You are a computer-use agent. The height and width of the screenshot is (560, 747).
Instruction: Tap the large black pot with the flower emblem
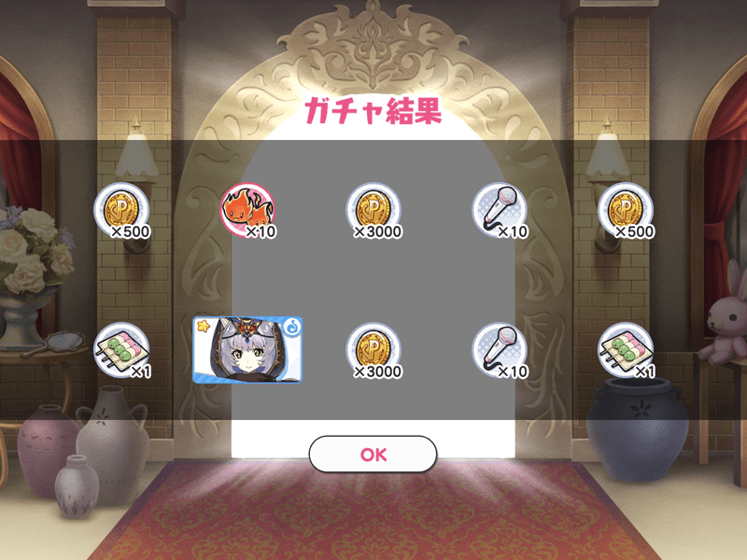[x=637, y=428]
